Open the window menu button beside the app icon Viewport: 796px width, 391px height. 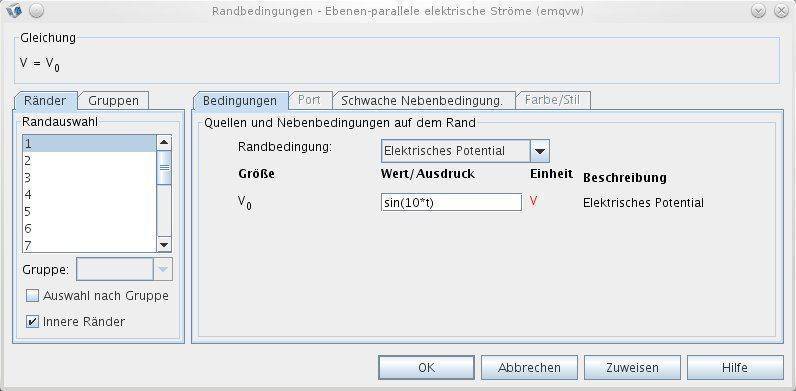36,11
